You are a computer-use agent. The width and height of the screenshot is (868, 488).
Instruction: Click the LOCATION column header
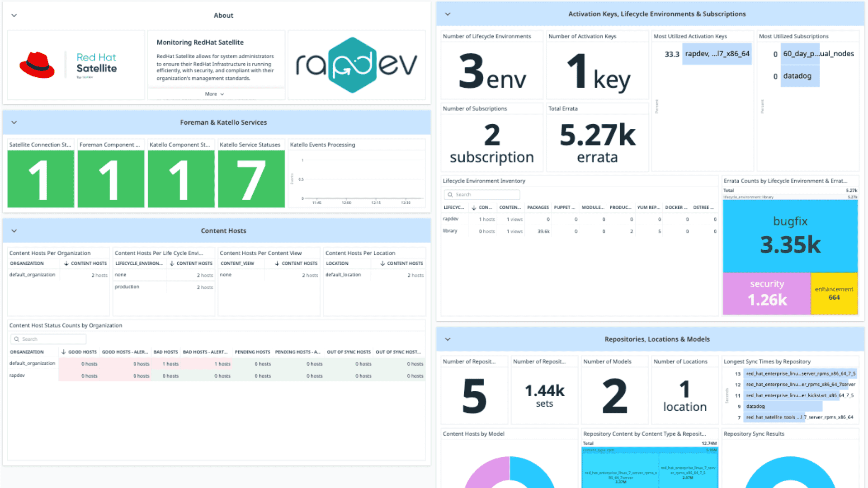pos(337,263)
